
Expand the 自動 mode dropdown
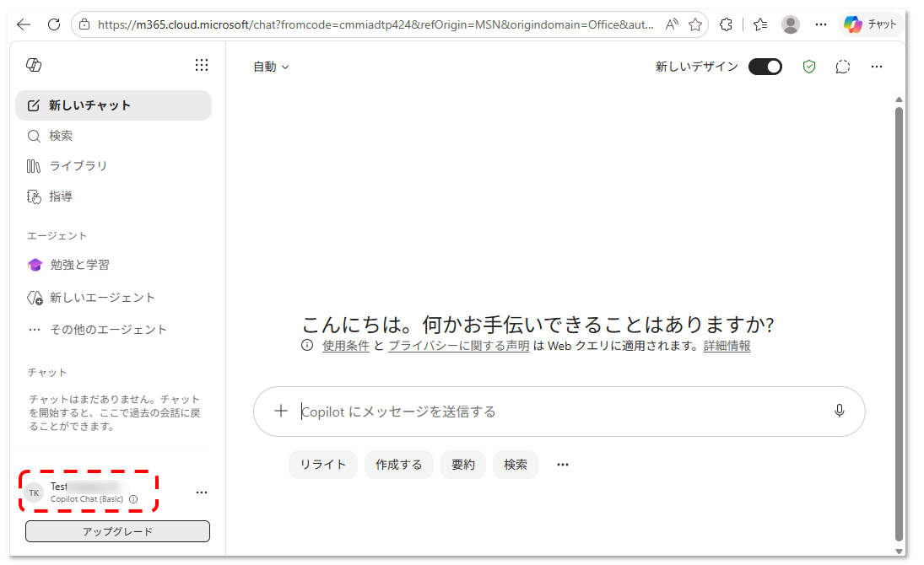tap(271, 67)
